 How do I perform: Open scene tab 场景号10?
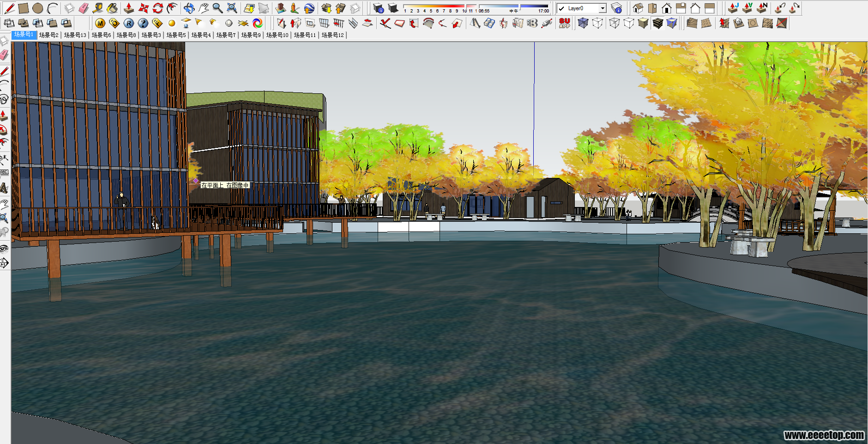[x=277, y=35]
